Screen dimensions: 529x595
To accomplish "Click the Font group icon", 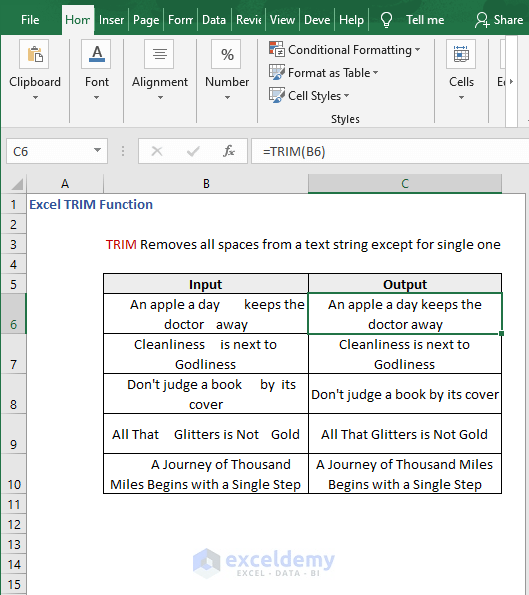I will point(96,54).
